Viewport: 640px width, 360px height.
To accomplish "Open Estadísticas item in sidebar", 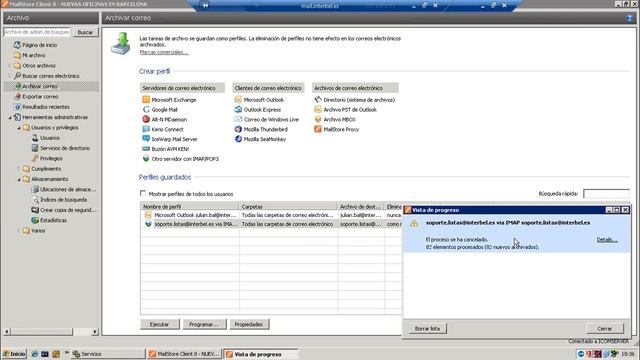I will [53, 220].
